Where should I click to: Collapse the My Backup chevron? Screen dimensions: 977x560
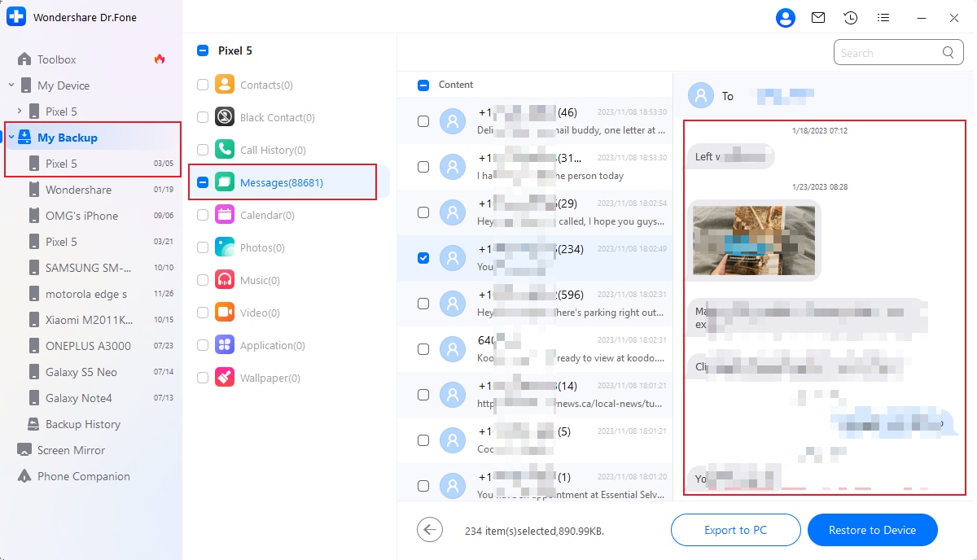coord(11,137)
